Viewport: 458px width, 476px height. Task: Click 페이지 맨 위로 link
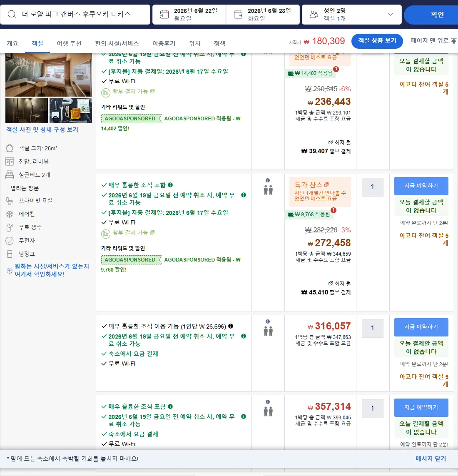(429, 41)
